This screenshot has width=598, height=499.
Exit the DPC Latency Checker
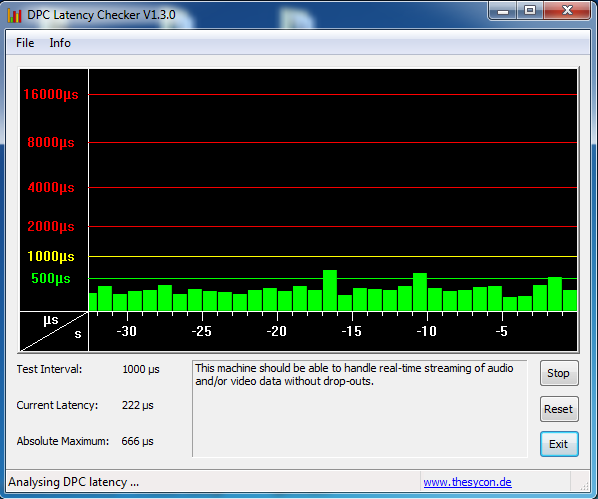559,444
